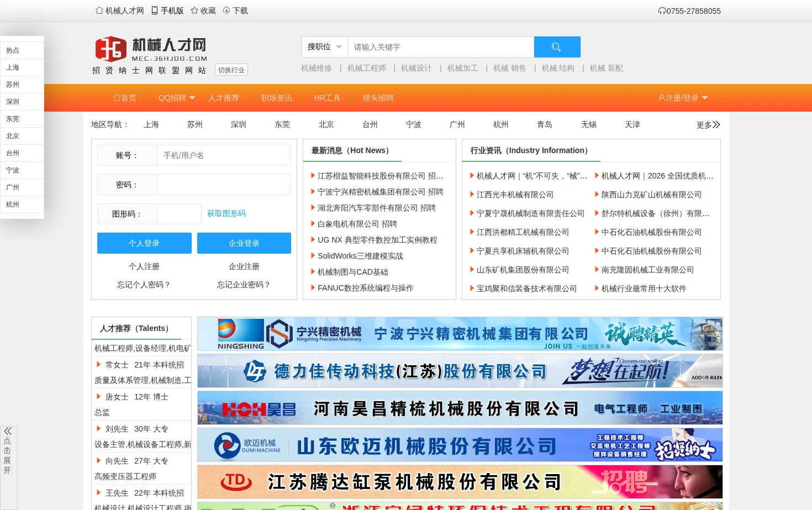Click the 机械人才网 site logo

(x=151, y=49)
